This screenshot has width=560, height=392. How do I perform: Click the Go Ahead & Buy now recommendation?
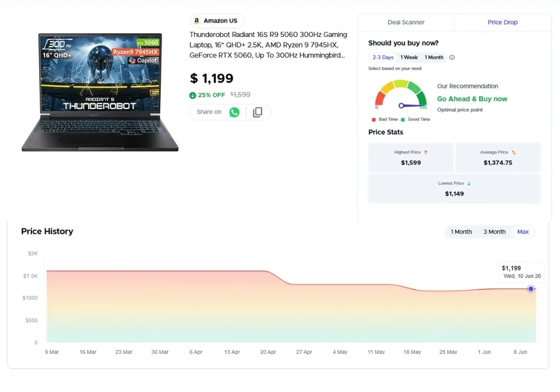472,99
